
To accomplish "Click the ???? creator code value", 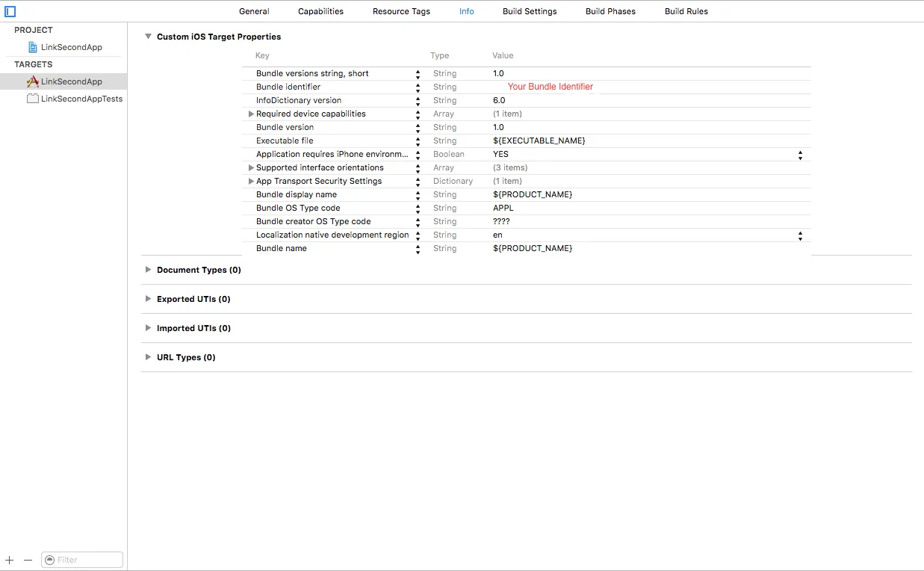I will [501, 221].
